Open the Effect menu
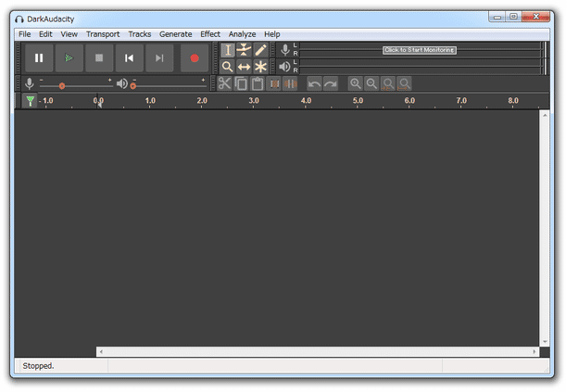566x392 pixels. click(x=210, y=34)
